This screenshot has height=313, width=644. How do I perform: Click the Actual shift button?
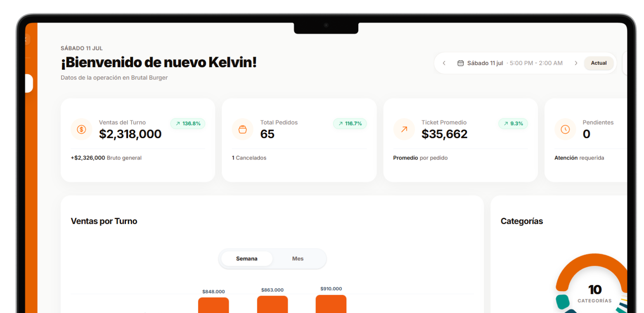pyautogui.click(x=599, y=63)
